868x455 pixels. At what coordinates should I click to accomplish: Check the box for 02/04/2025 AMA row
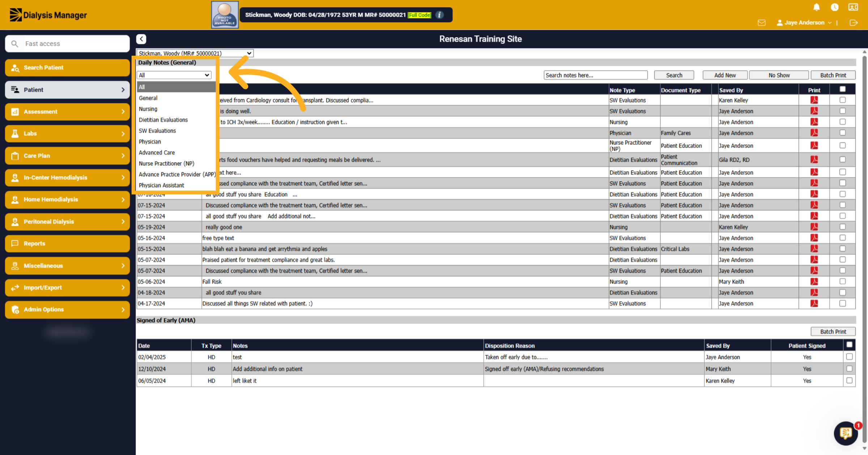[849, 357]
